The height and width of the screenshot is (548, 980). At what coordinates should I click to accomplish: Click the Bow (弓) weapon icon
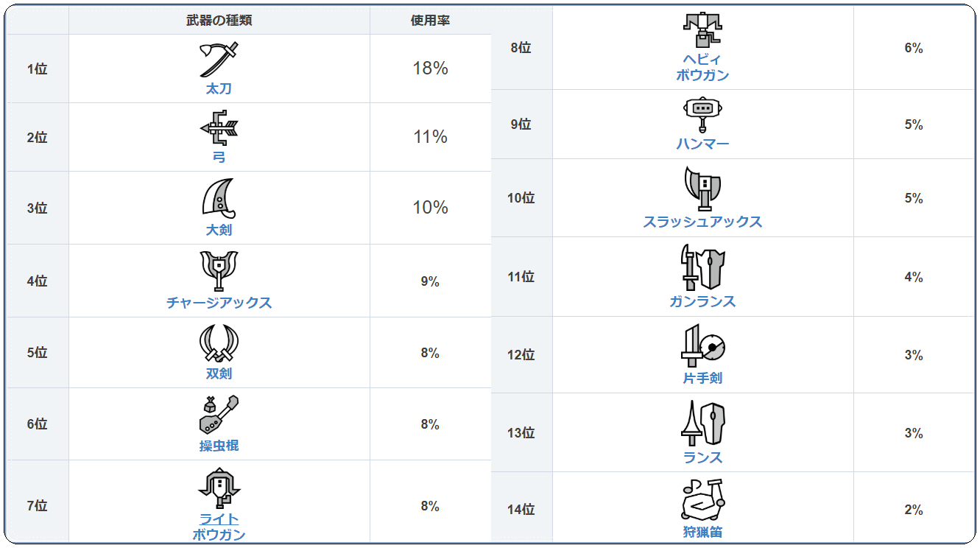(219, 129)
